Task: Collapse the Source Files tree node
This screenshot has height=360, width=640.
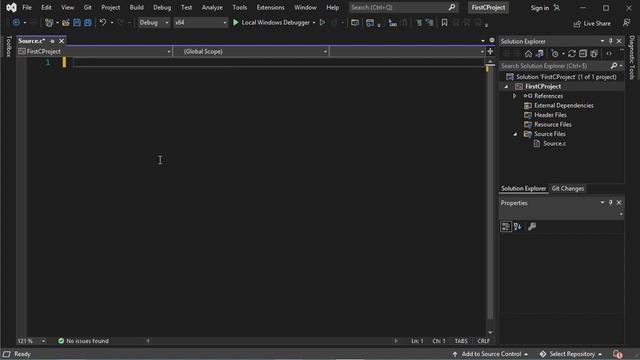Action: pos(515,134)
